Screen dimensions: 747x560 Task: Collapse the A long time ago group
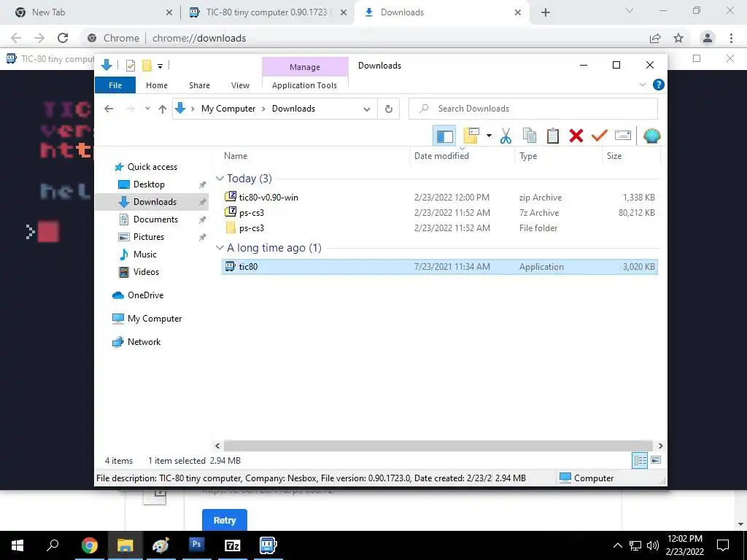pyautogui.click(x=220, y=248)
